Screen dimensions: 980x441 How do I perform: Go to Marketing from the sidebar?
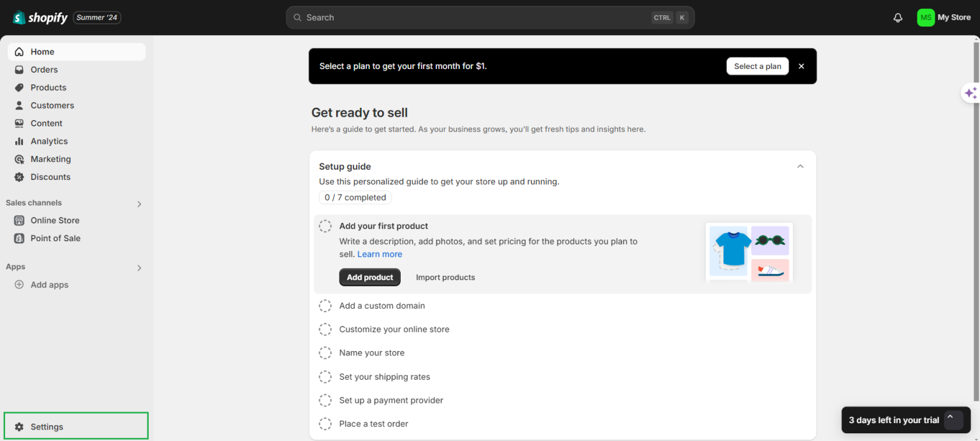19,159
